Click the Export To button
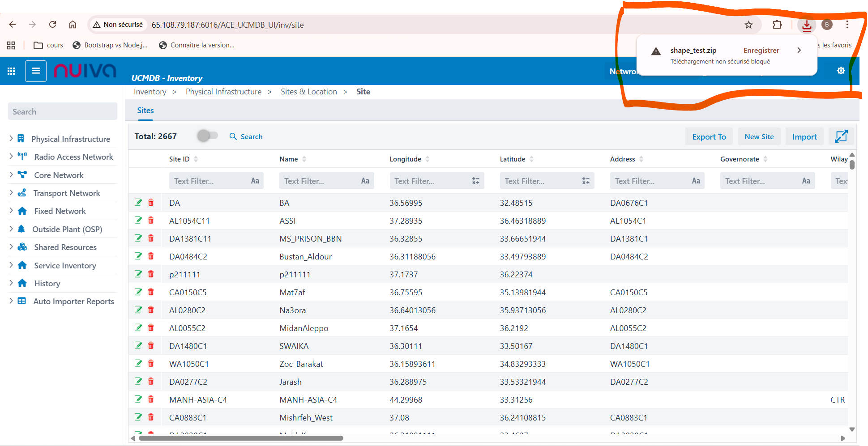This screenshot has height=446, width=868. (x=709, y=137)
